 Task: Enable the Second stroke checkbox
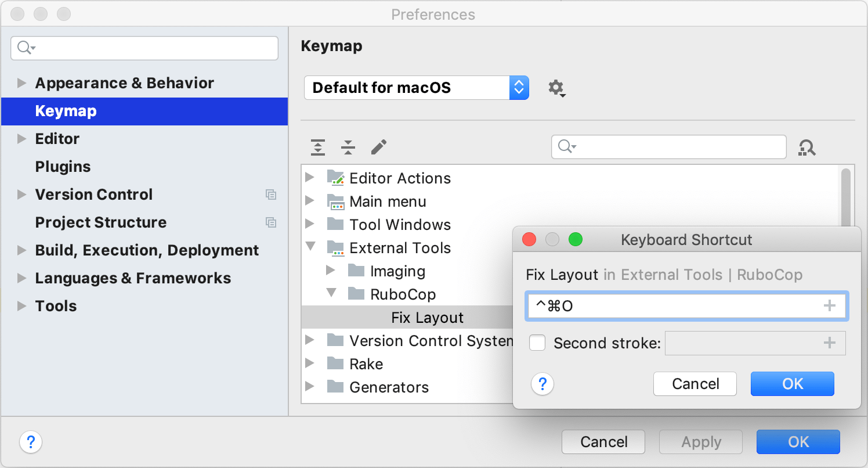(x=537, y=343)
